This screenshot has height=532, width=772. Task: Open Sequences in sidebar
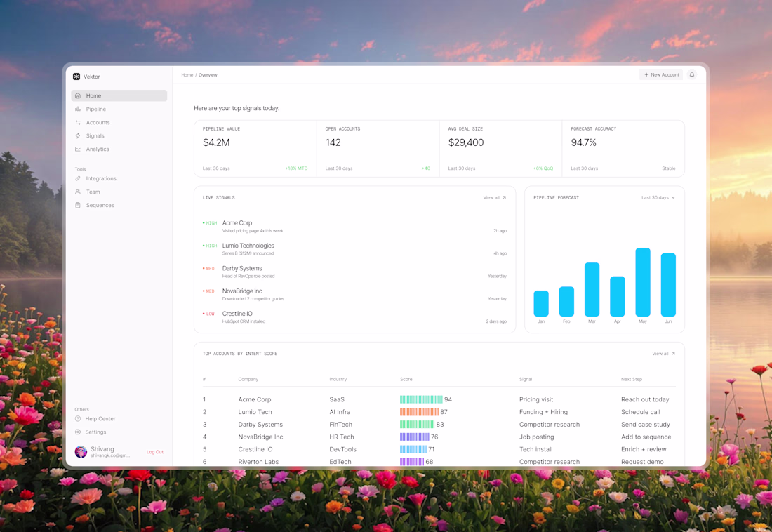(119, 205)
